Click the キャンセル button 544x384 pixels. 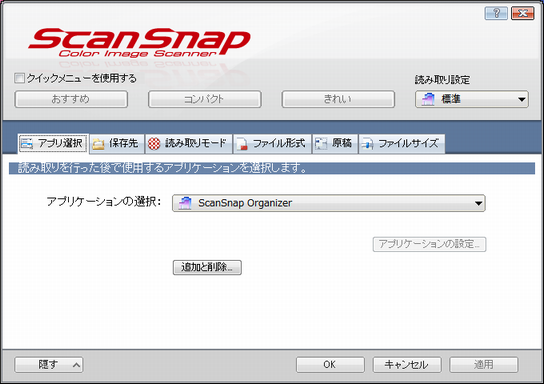407,365
